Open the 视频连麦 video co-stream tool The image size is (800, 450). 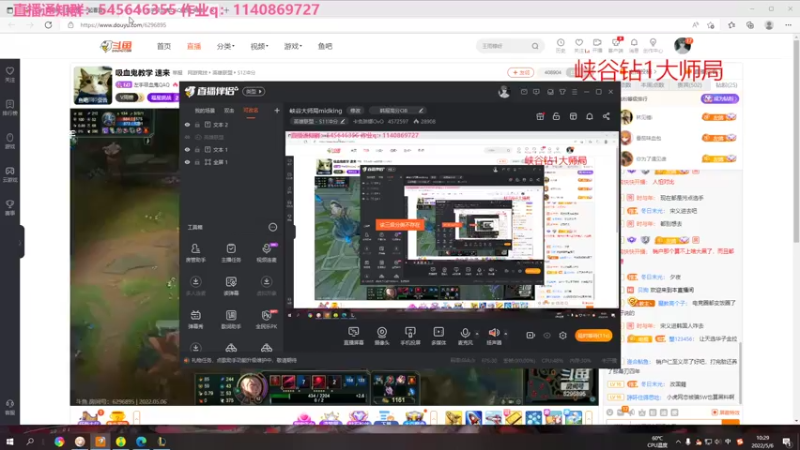[x=266, y=253]
